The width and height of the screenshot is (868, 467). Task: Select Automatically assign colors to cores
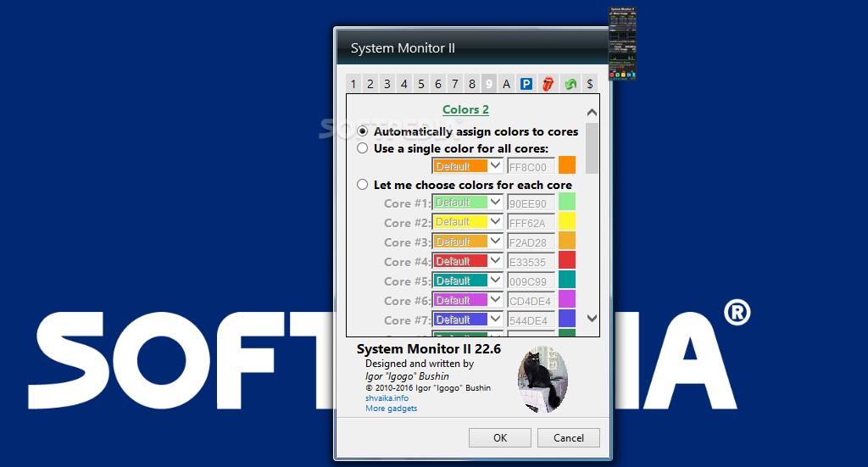tap(363, 131)
